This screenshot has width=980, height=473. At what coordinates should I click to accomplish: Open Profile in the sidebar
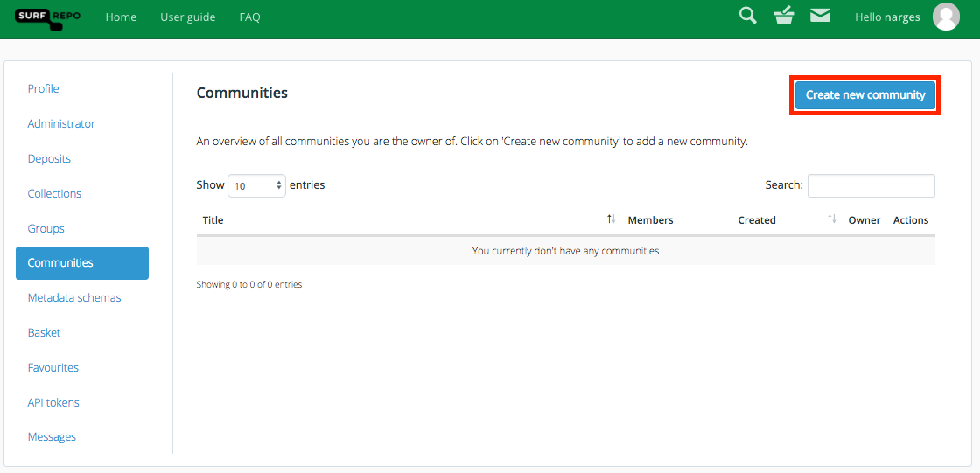coord(43,88)
